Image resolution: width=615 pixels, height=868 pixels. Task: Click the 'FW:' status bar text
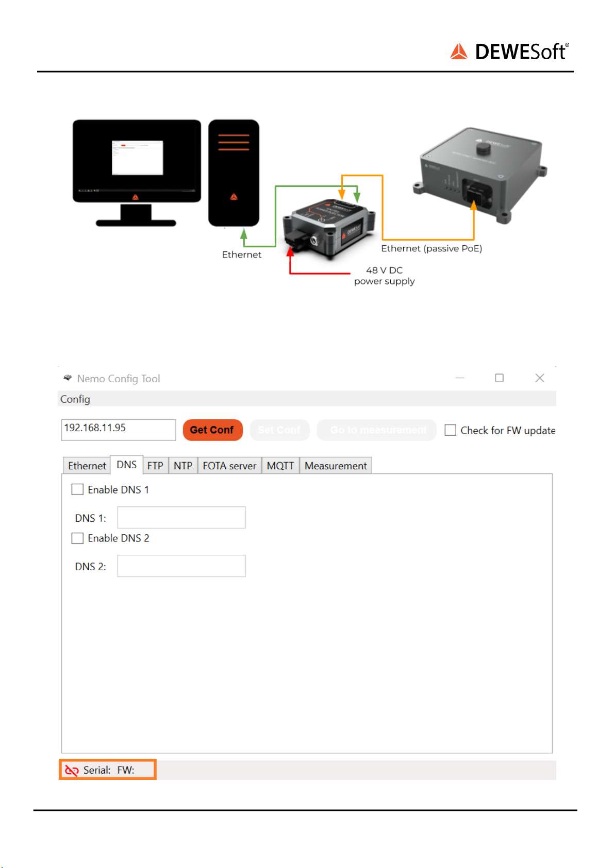(x=126, y=770)
